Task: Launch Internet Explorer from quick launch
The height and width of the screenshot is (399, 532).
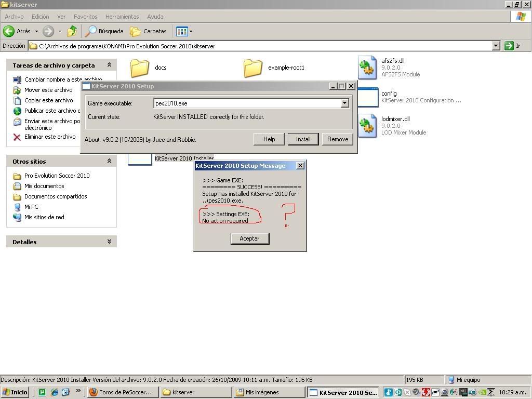Action: point(54,392)
